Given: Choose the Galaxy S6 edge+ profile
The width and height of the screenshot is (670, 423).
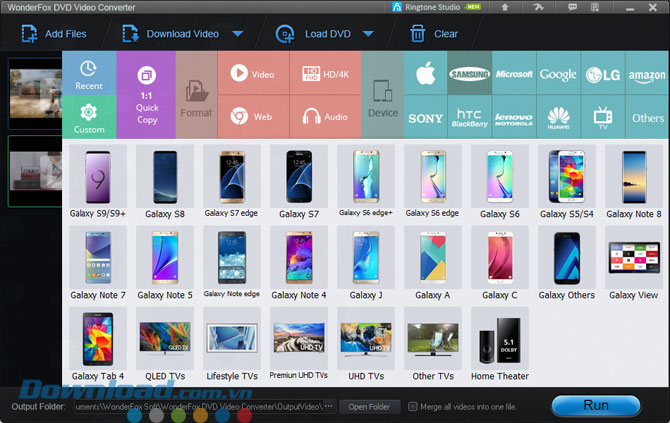Looking at the screenshot, I should coord(366,182).
